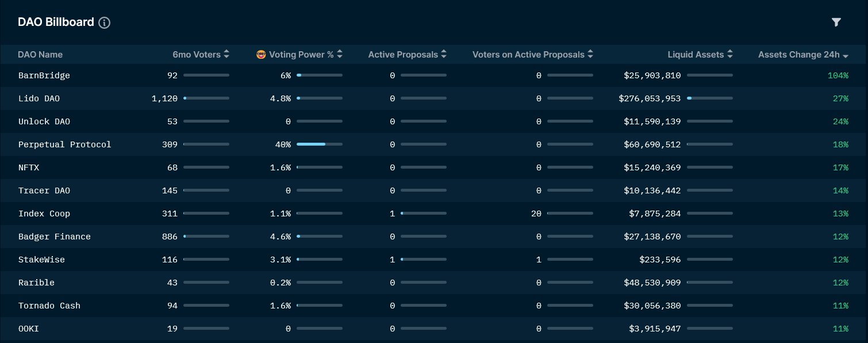Click StakeWise's 3.1% voting power value
This screenshot has height=343, width=868.
point(281,260)
